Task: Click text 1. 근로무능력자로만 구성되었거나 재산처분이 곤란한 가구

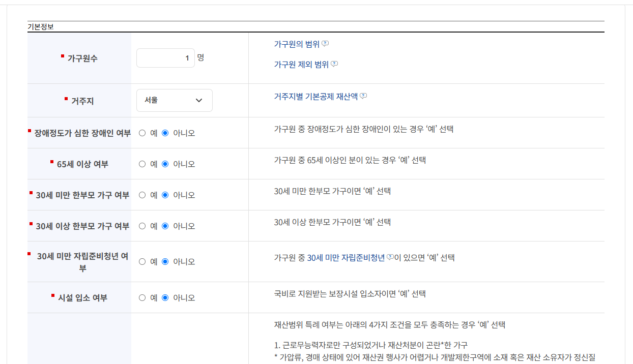Action: 370,345
